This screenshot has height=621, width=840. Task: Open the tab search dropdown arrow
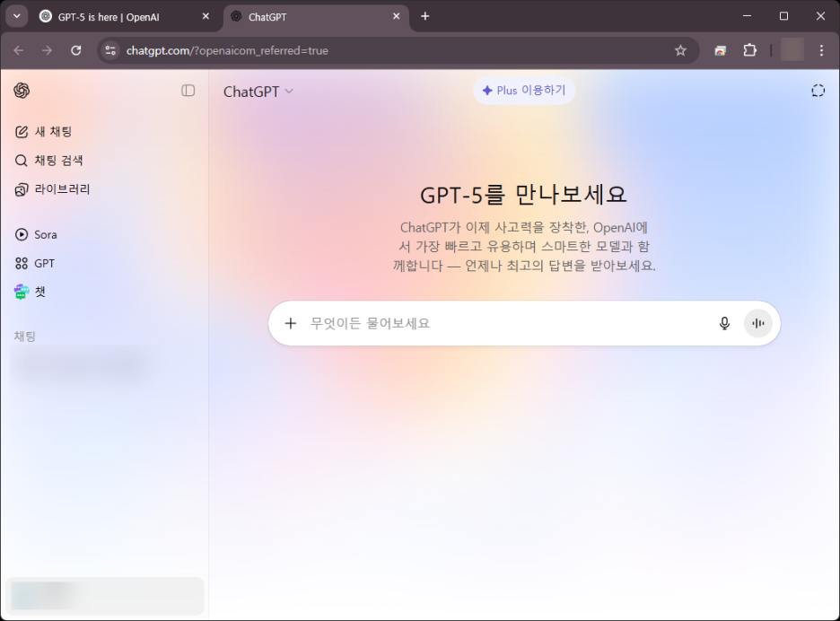click(x=17, y=16)
